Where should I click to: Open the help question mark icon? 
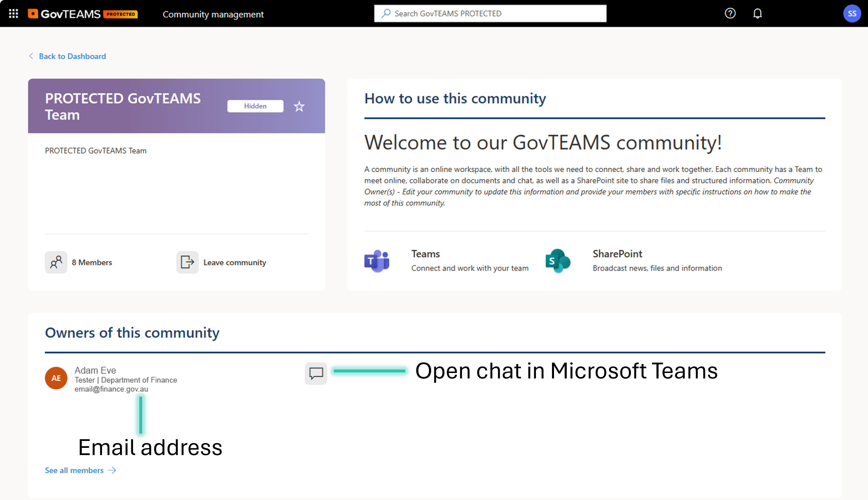(730, 13)
